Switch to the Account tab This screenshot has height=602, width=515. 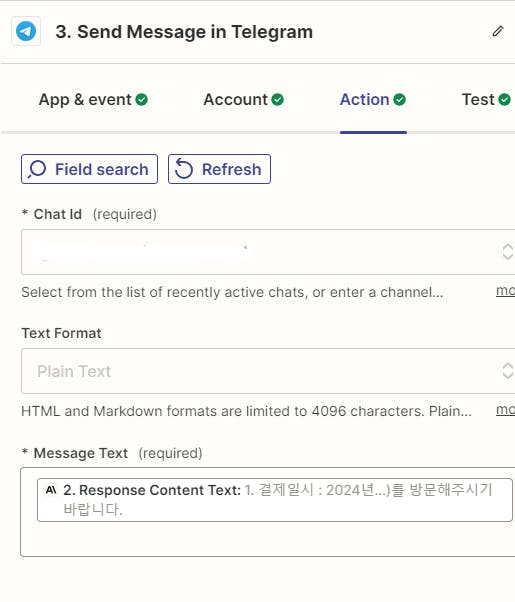pos(243,100)
